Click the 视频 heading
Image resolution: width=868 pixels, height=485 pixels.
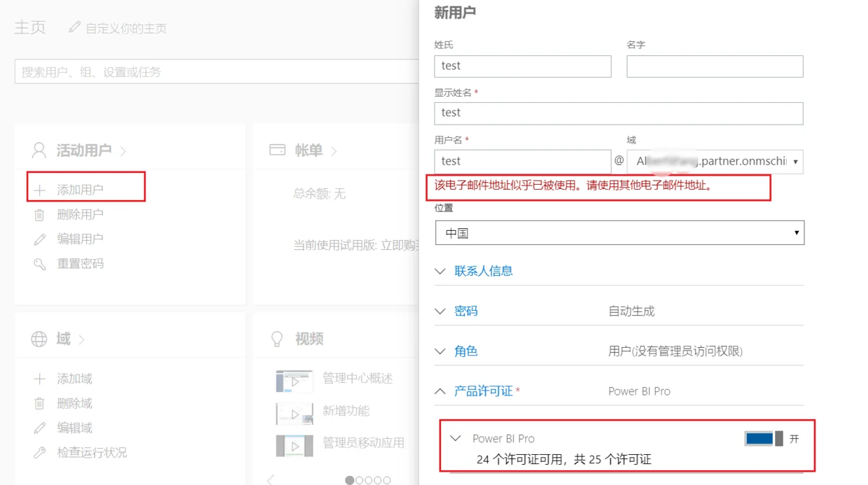click(x=309, y=339)
